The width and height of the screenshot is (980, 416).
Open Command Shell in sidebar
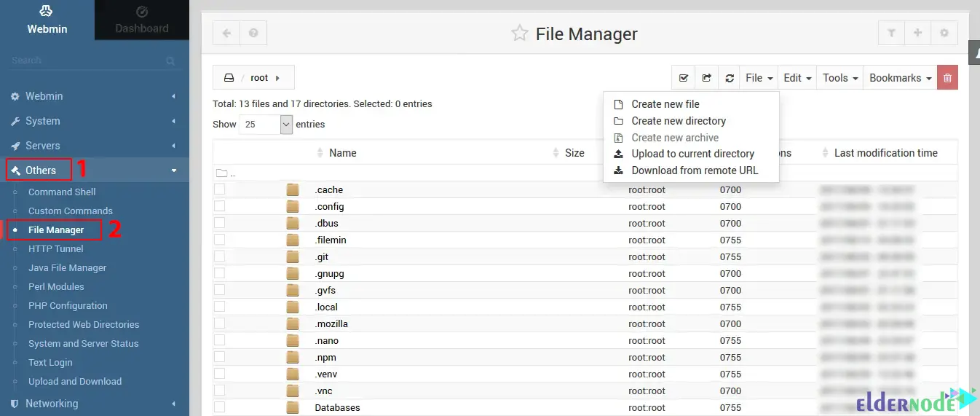pos(62,192)
